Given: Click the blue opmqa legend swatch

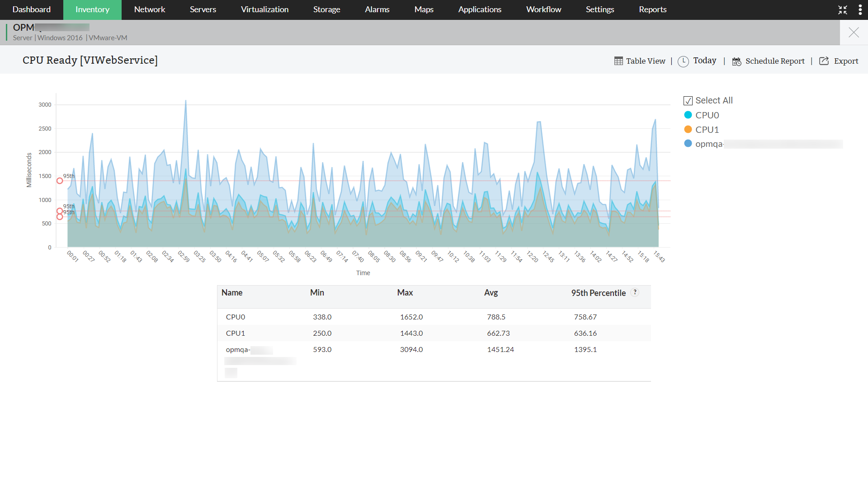Looking at the screenshot, I should click(688, 144).
